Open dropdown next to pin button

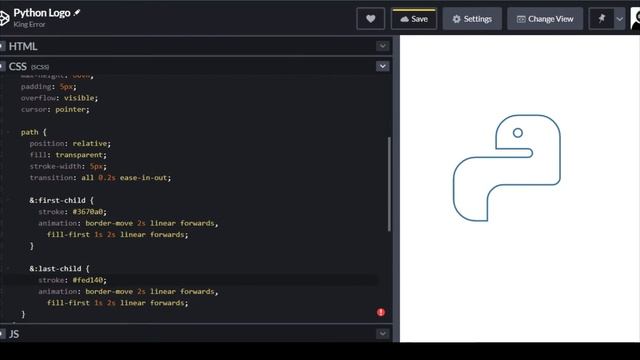pyautogui.click(x=620, y=19)
